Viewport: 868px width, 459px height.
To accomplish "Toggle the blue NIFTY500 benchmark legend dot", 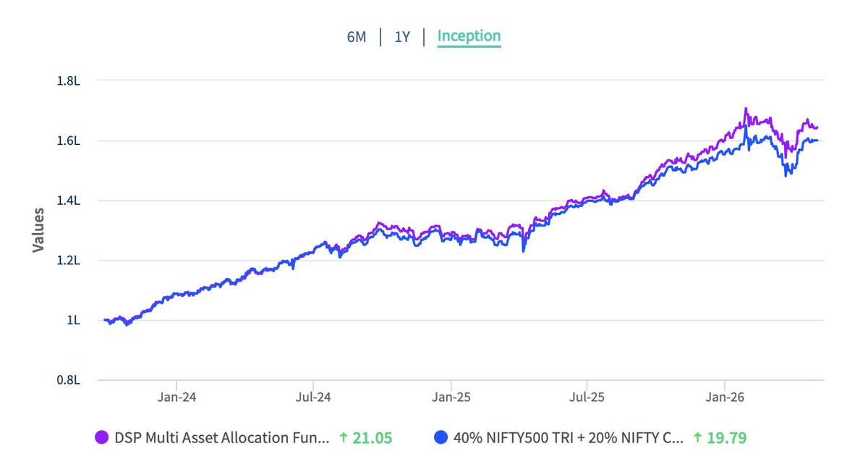I will (440, 437).
